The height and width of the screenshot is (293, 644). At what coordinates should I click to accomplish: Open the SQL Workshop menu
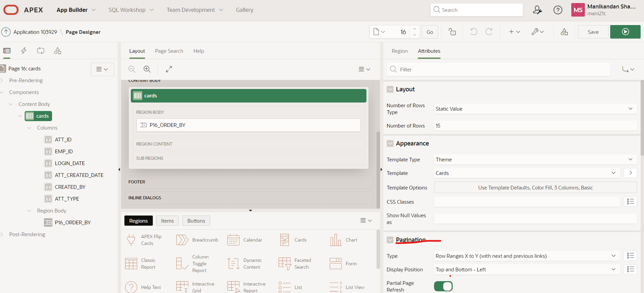[x=131, y=10]
